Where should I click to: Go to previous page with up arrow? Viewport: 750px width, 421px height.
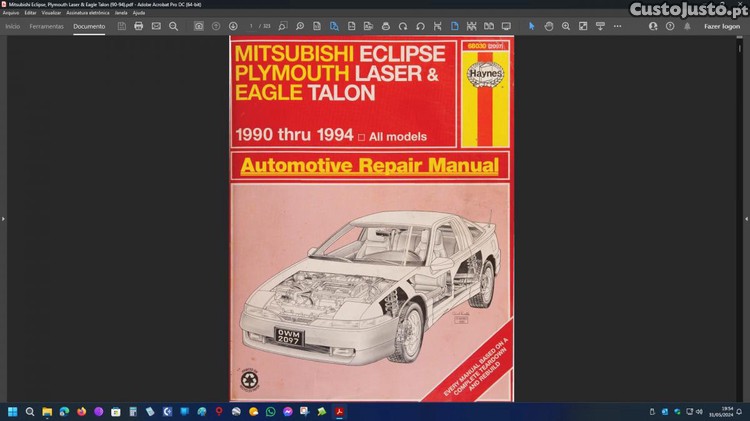coord(216,26)
